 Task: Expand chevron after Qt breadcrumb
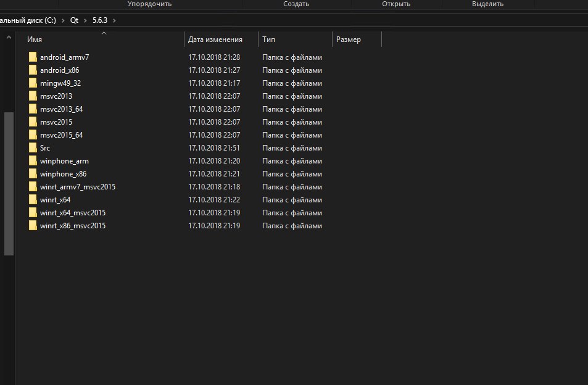85,20
